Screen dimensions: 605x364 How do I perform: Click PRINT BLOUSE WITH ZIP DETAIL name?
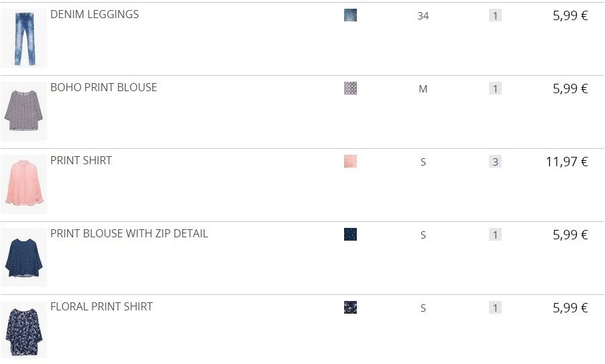click(x=129, y=234)
